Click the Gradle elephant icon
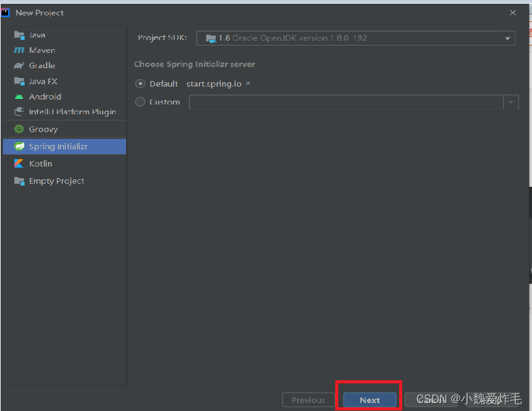Image resolution: width=532 pixels, height=411 pixels. point(19,65)
